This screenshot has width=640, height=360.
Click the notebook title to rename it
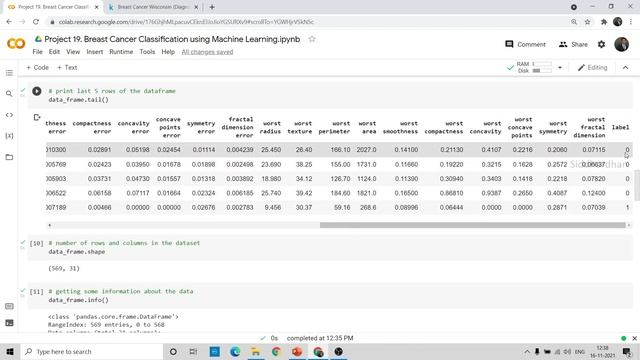[172, 39]
